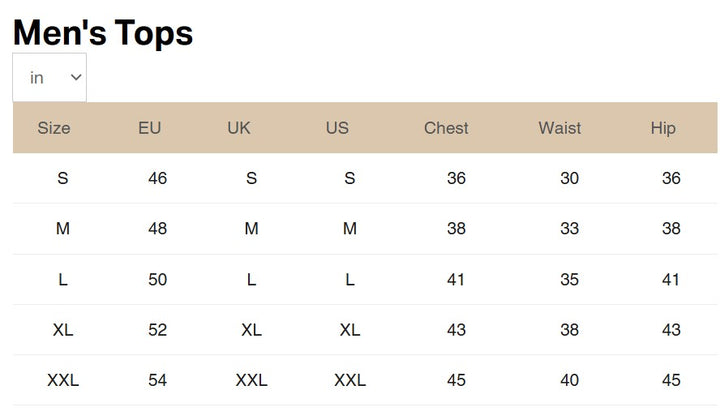Click EU size 52 cell
Viewport: 720px width, 420px height.
point(158,330)
